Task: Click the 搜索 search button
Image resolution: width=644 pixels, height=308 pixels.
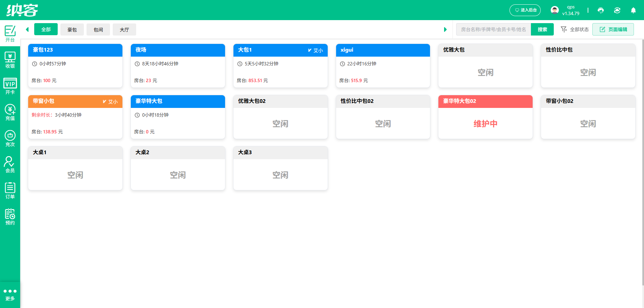Action: (x=542, y=29)
